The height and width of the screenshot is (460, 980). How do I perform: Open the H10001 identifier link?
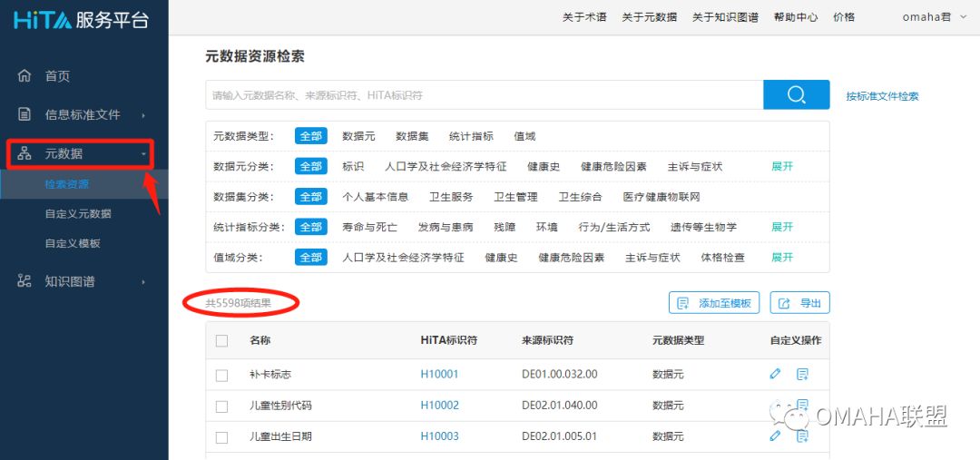[439, 374]
